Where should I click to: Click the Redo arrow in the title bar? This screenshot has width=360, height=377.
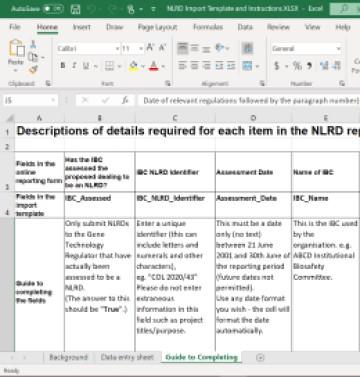tap(113, 9)
